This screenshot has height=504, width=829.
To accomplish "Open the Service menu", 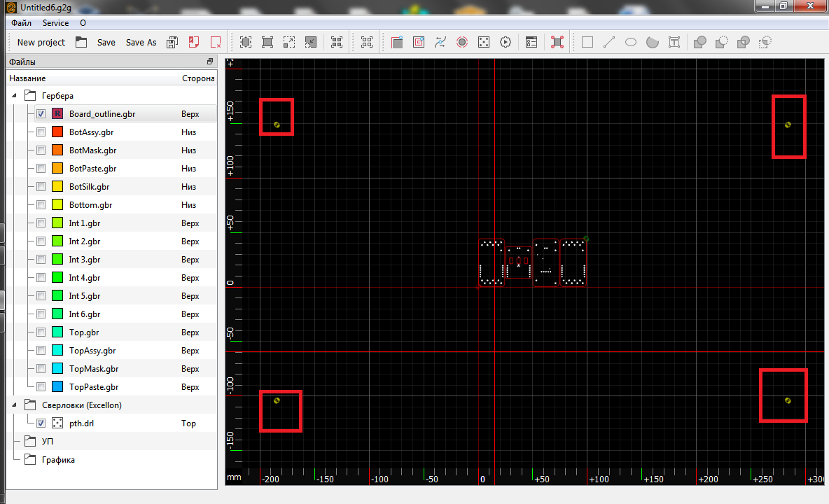I will click(x=55, y=23).
